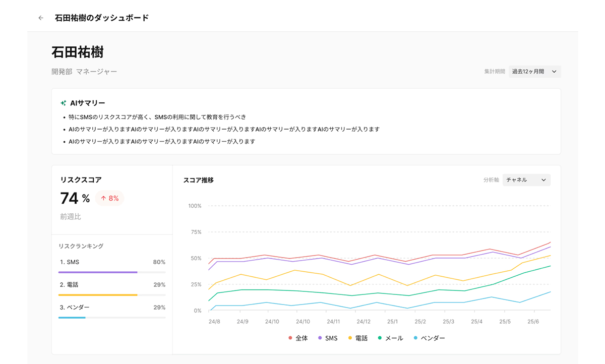The image size is (605, 364).
Task: Go back using the back arrow
Action: click(40, 17)
